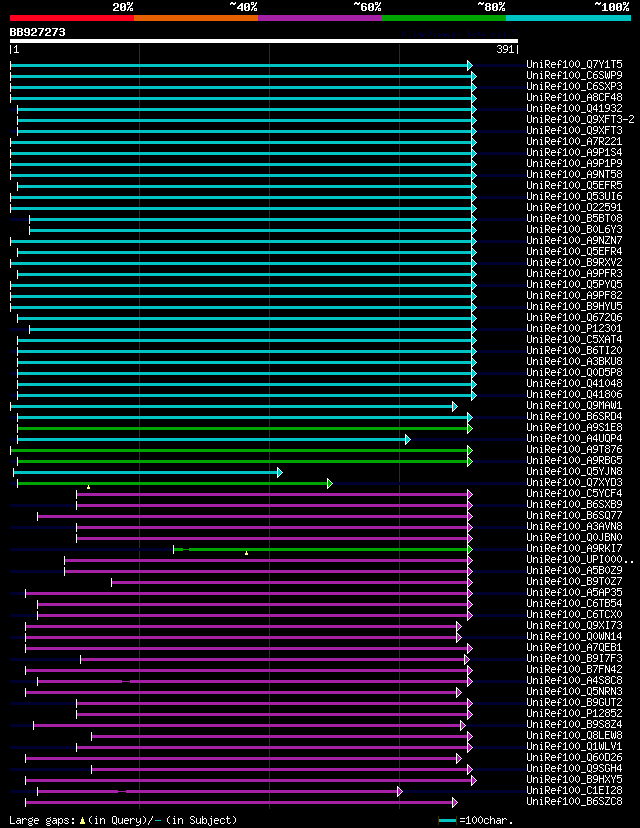Screen dimensions: 640x828
Task: Click the orange ~40% legend swatch
Action: (x=196, y=18)
